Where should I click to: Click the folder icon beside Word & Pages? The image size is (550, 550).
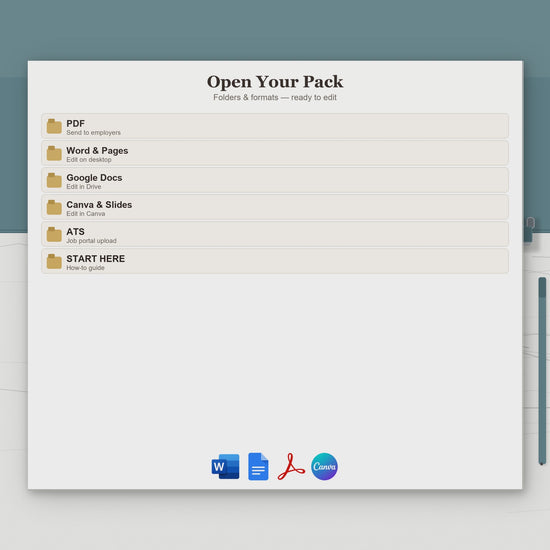(54, 153)
